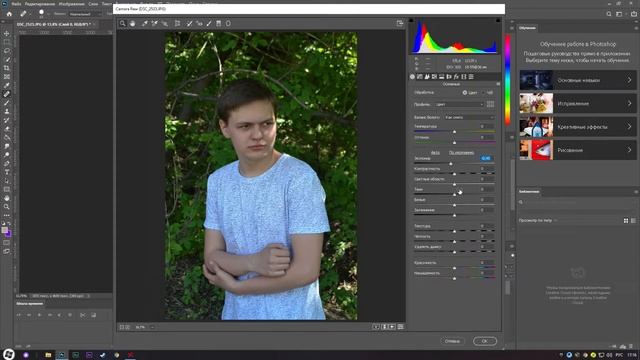Confirm with the OK button
640x360 pixels.
point(484,341)
